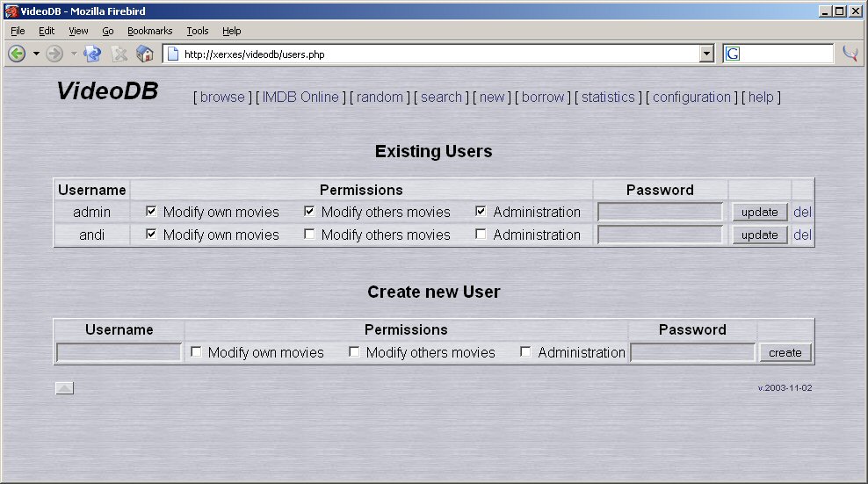The image size is (868, 484).
Task: Open the Back history dropdown arrow
Action: point(36,54)
